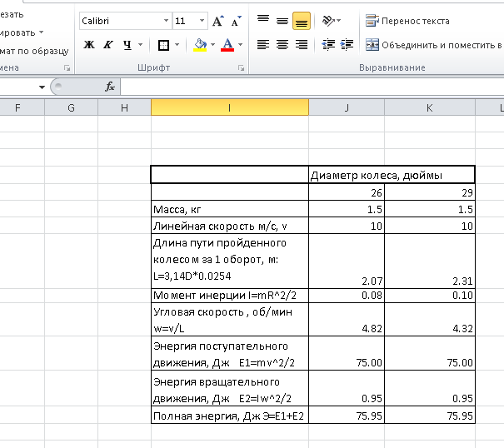Screen dimensions: 504x448
Task: Click insert function fx icon
Action: pos(110,87)
